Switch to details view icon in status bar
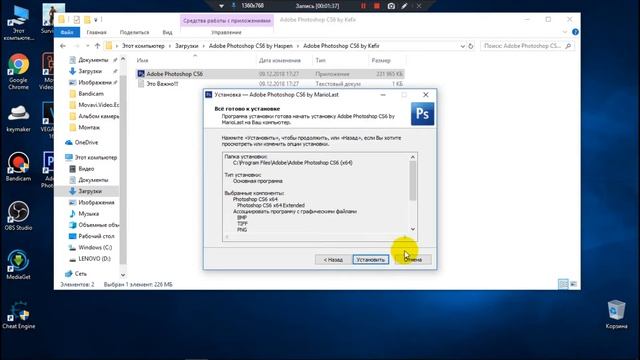Image resolution: width=640 pixels, height=360 pixels. click(563, 284)
